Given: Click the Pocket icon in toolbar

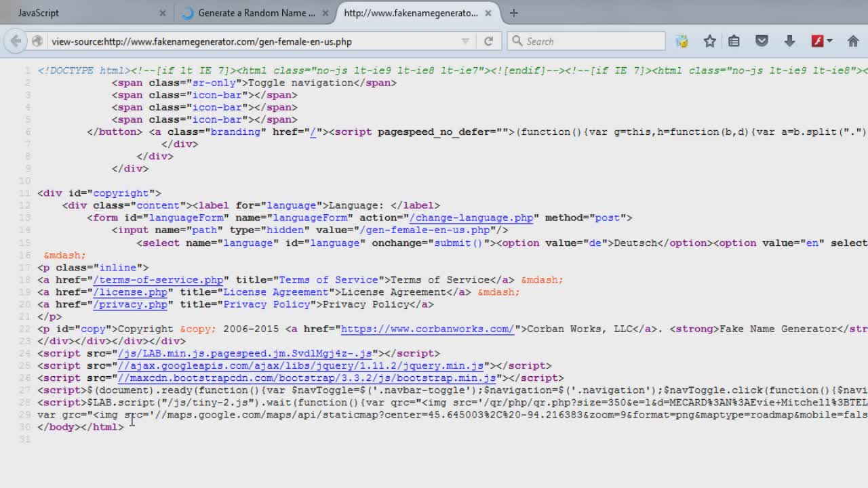Looking at the screenshot, I should (762, 41).
